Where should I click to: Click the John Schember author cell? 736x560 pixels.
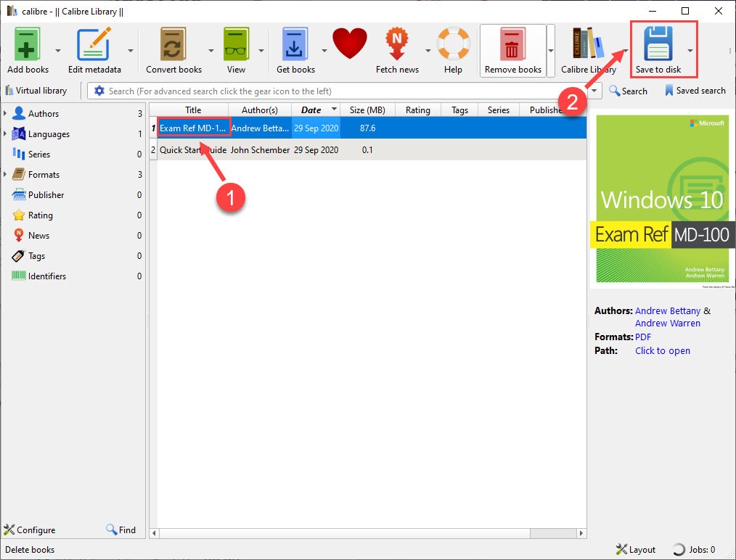point(260,150)
